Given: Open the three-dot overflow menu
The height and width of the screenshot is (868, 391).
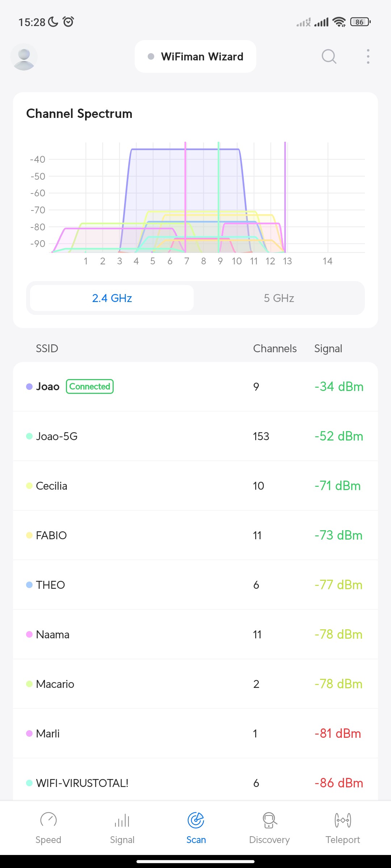Looking at the screenshot, I should pos(368,56).
